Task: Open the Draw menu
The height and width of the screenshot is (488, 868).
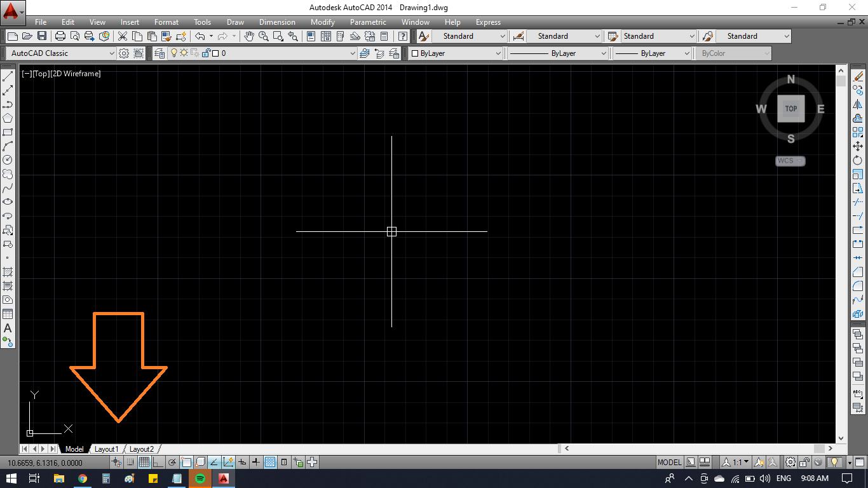Action: (x=235, y=22)
